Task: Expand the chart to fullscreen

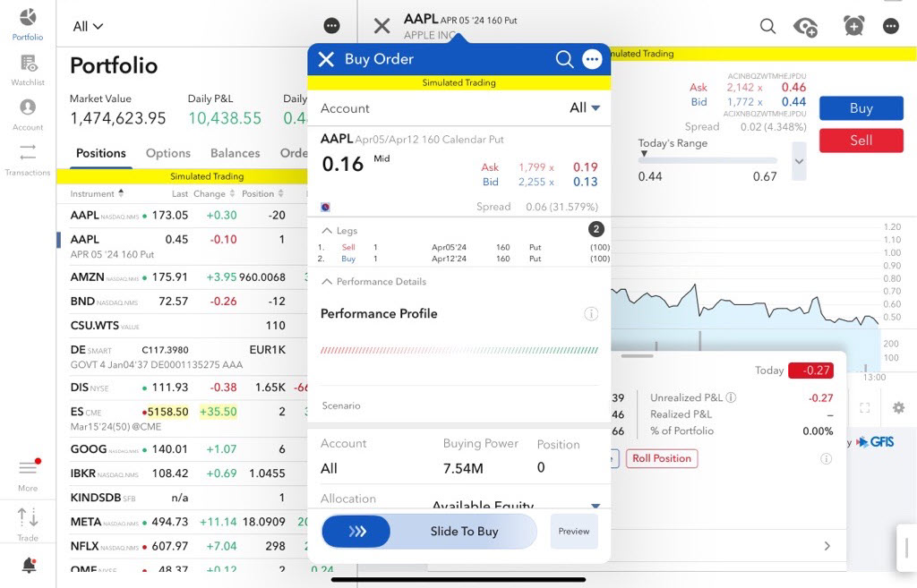Action: click(x=865, y=408)
